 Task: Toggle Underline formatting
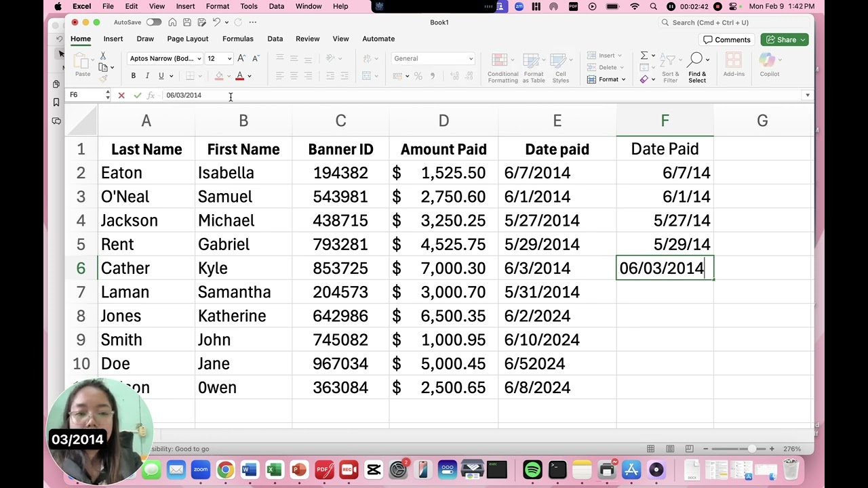pos(161,76)
